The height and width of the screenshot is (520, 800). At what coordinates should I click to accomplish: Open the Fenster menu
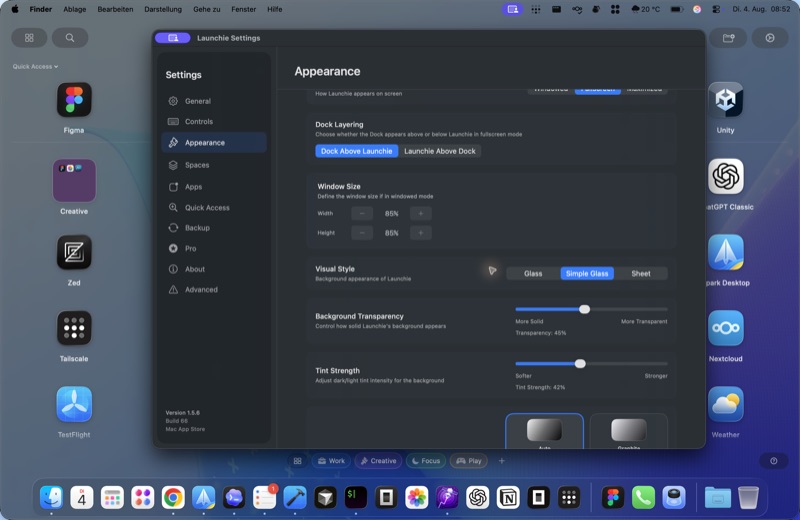pos(243,9)
